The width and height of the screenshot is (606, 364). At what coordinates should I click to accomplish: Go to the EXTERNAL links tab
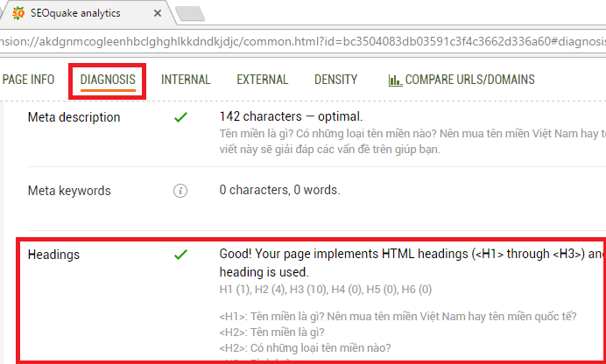click(x=263, y=80)
